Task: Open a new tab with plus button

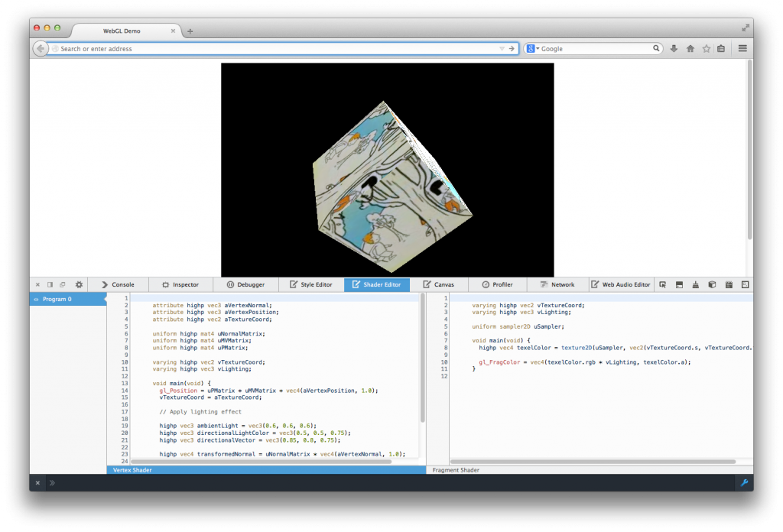Action: (190, 31)
